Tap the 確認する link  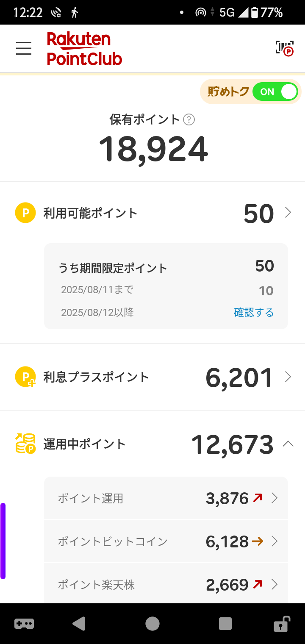(x=254, y=313)
